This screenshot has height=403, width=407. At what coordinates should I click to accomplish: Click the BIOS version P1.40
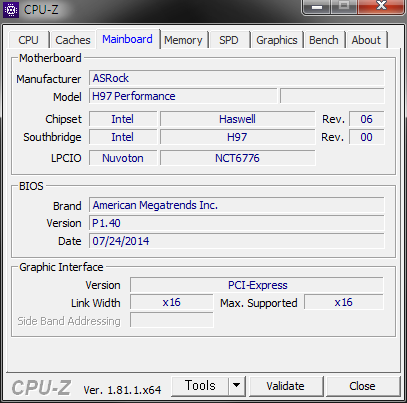pos(237,223)
